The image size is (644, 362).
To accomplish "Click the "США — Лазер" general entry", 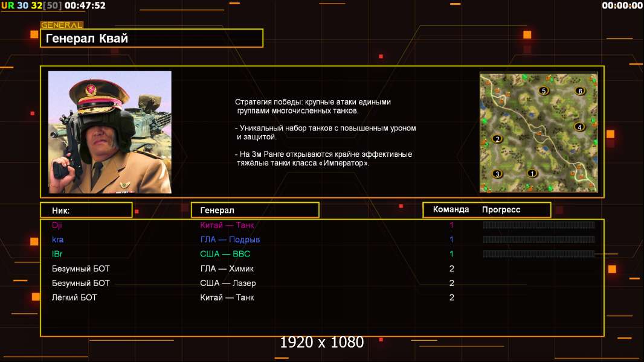I will coord(228,283).
